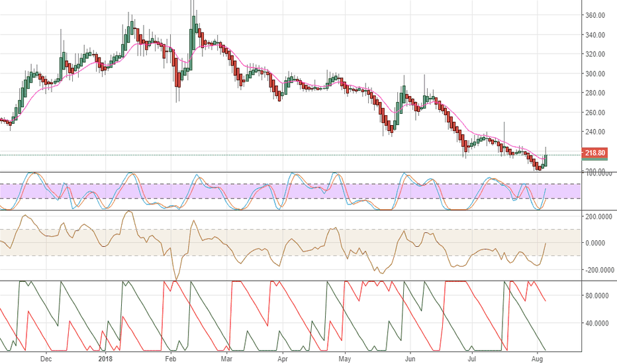This screenshot has height=364, width=617.
Task: Click the 260.00 price axis label
Action: pos(595,113)
